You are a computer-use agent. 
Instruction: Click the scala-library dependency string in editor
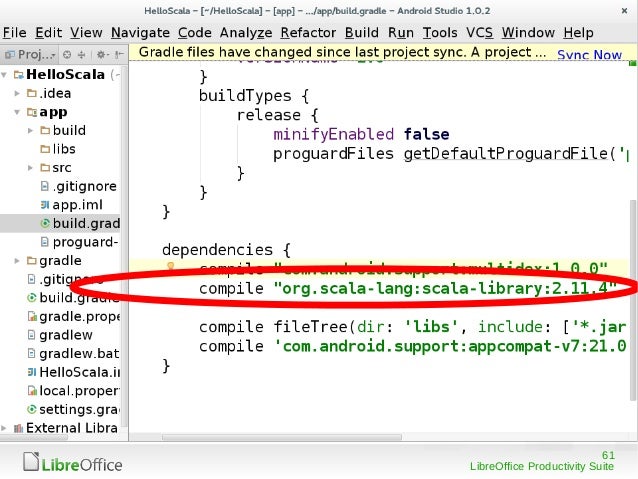(446, 289)
